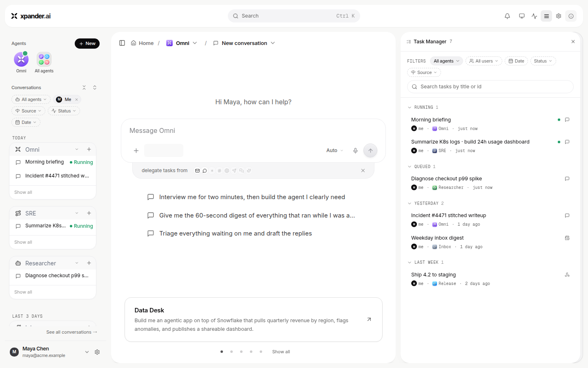Collapse the QUEUED task section
The image size is (588, 368).
410,167
